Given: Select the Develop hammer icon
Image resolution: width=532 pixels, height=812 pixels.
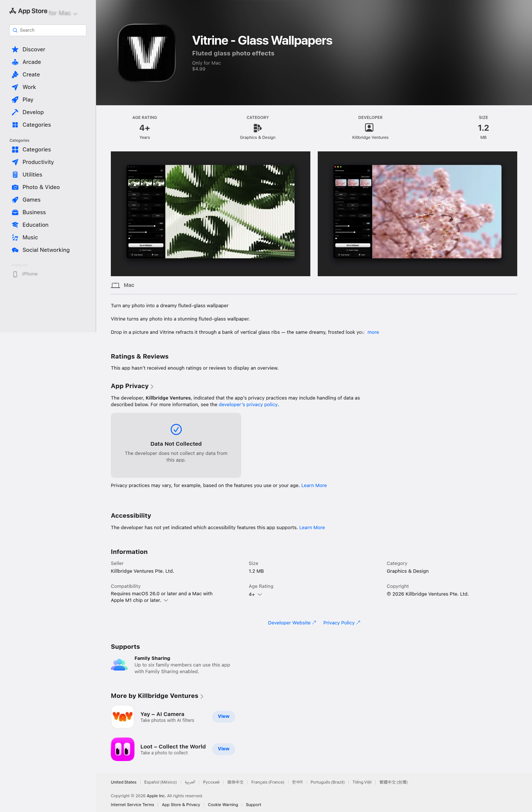Looking at the screenshot, I should pos(15,112).
